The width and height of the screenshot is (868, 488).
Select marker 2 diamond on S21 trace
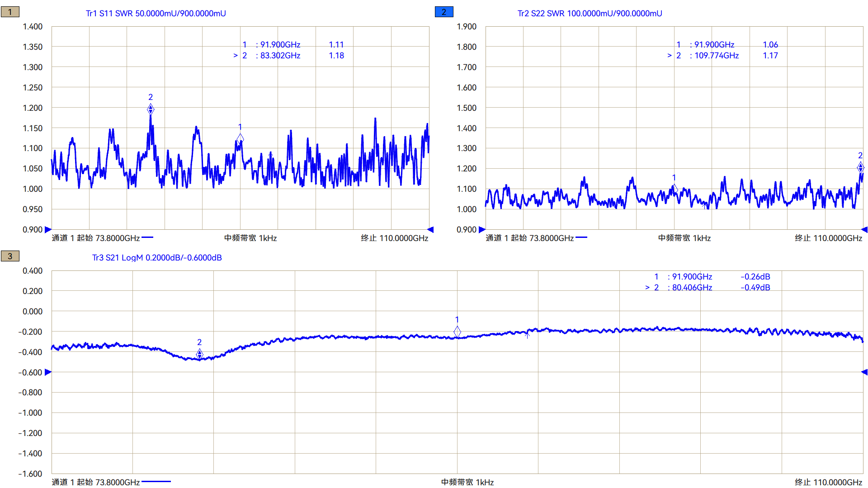click(x=199, y=354)
